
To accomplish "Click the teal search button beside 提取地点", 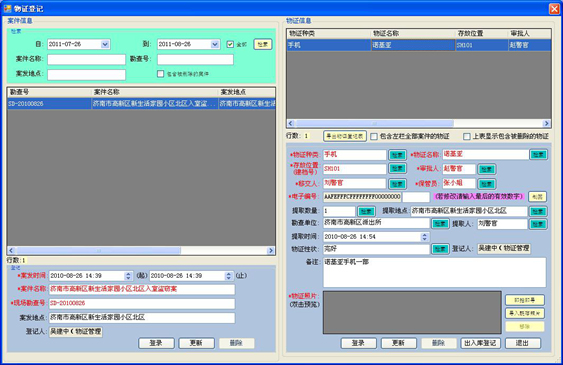I will 538,211.
